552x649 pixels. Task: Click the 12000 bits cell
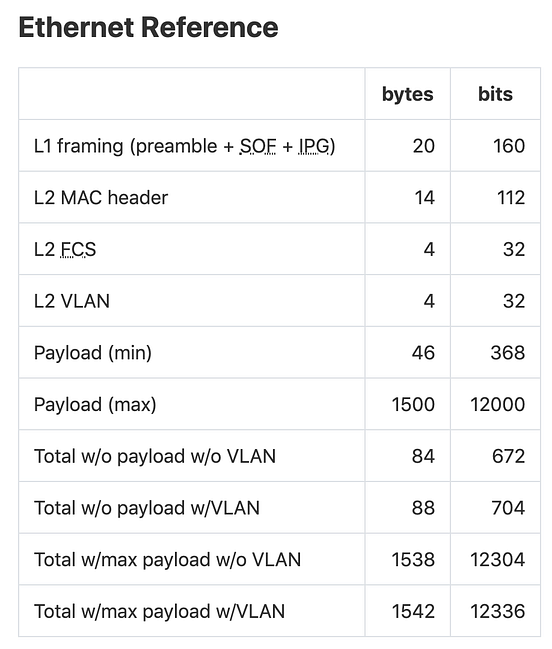coord(497,405)
